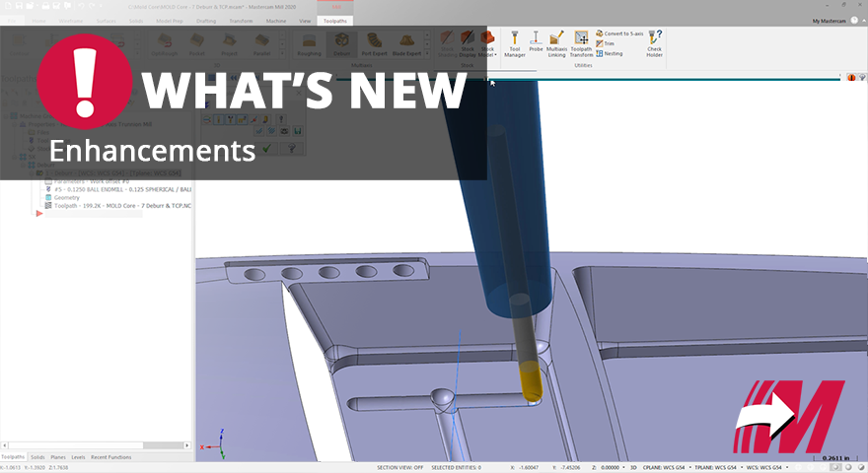Image resolution: width=868 pixels, height=473 pixels.
Task: Click the right arrow of manager horizontal scrollbar
Action: [x=187, y=445]
